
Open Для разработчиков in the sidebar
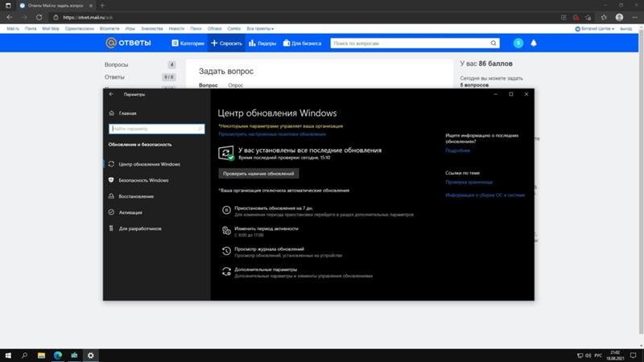139,228
